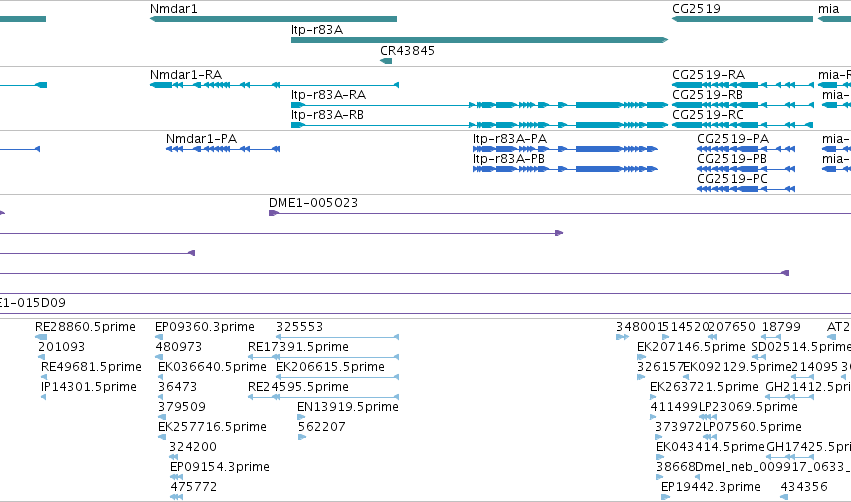Click the EK207146.5prime EST label
The width and height of the screenshot is (851, 502).
click(691, 347)
